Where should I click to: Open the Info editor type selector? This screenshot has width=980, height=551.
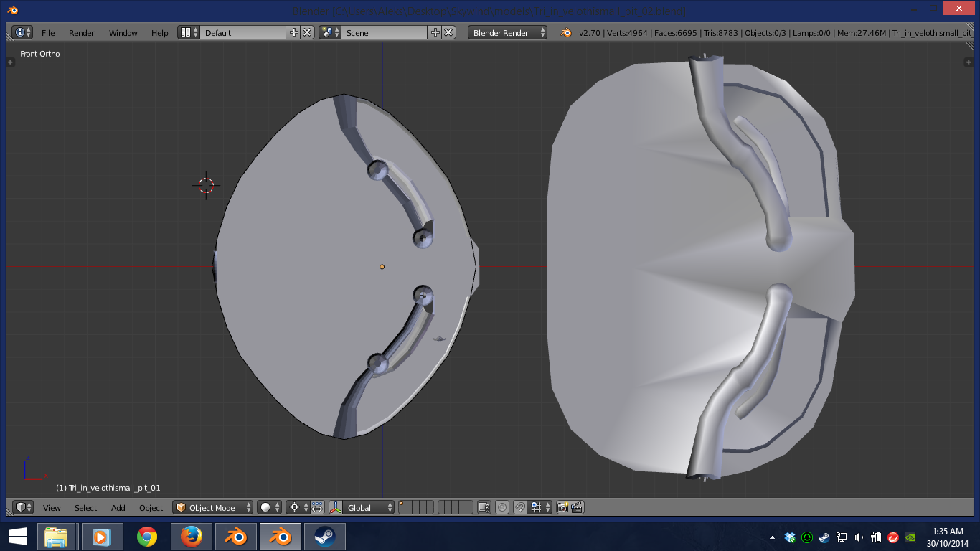pyautogui.click(x=22, y=32)
